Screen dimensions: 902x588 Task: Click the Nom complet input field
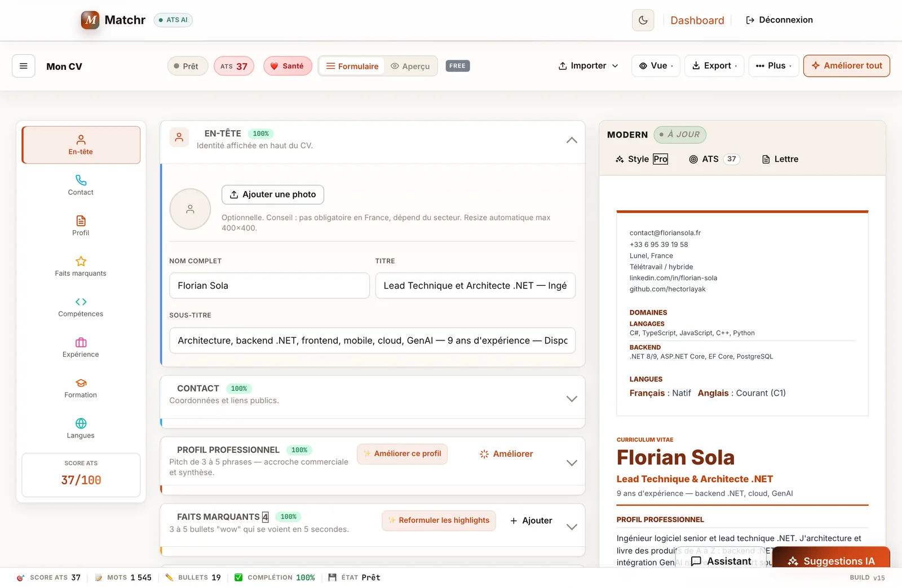[269, 286]
